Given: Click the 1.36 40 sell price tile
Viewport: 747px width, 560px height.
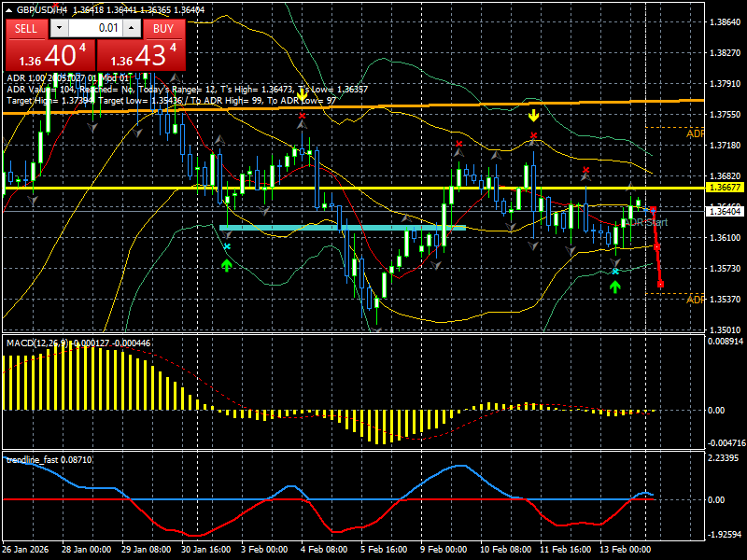Looking at the screenshot, I should pos(50,55).
